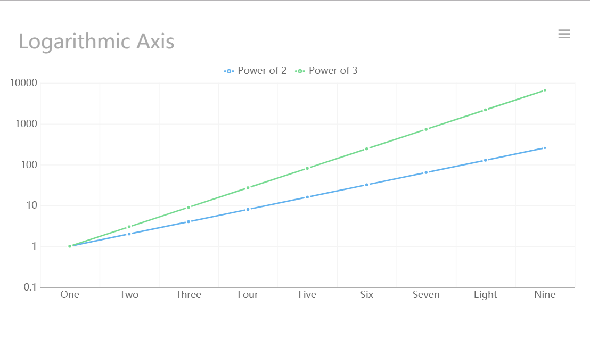590x364 pixels.
Task: Click the Logarithmic Axis chart title
Action: (96, 42)
